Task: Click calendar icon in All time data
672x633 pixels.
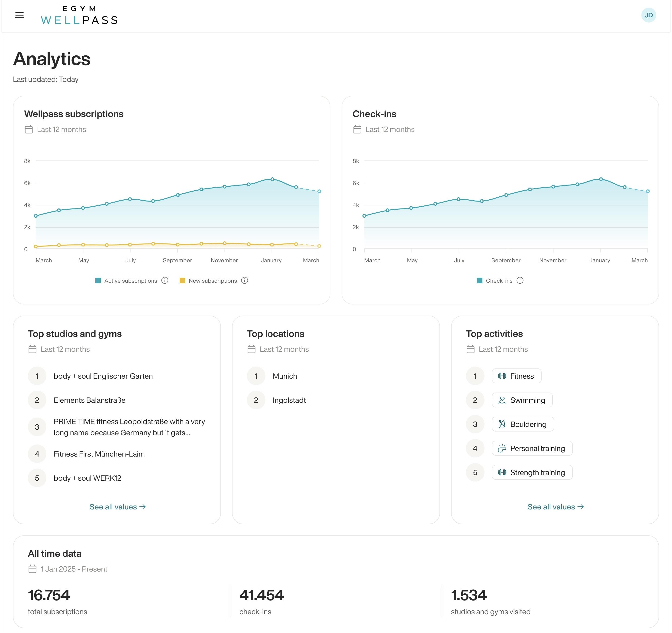Action: tap(32, 569)
